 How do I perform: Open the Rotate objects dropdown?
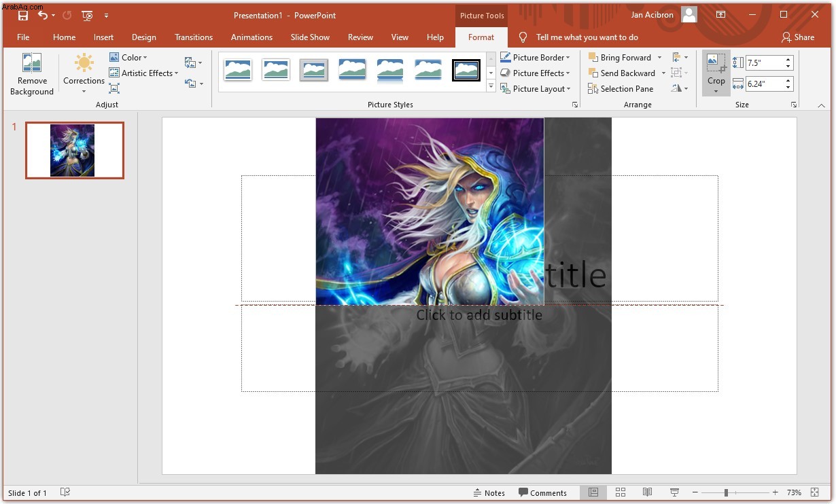tap(680, 89)
